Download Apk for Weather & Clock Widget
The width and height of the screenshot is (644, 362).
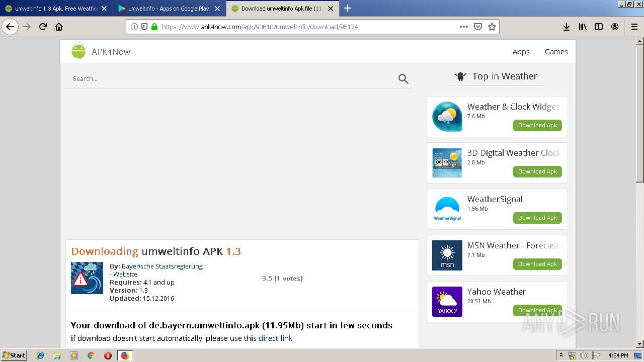537,125
